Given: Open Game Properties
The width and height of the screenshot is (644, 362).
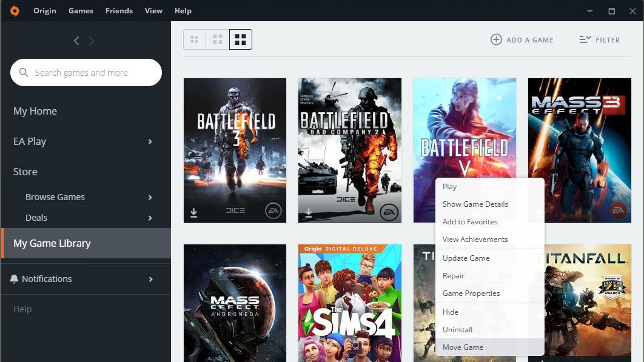Looking at the screenshot, I should point(489,293).
